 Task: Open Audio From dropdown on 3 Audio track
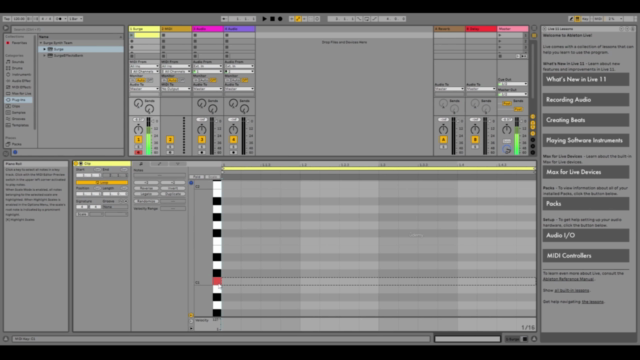[208, 66]
